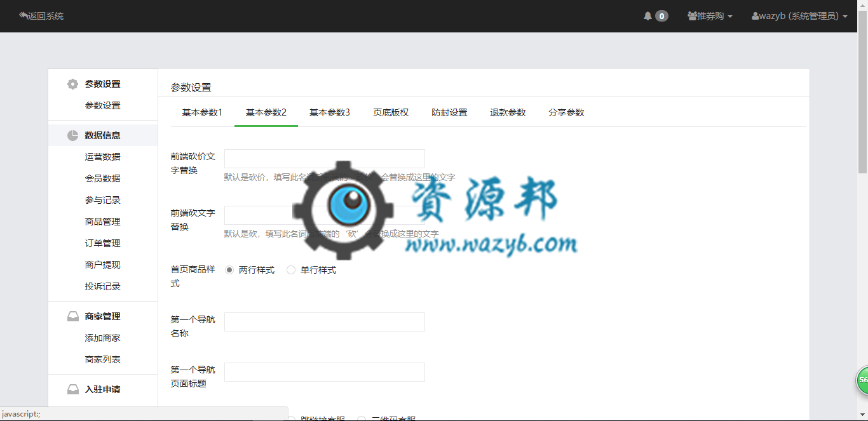Open 商品管理 in the sidebar
868x421 pixels.
[x=103, y=222]
